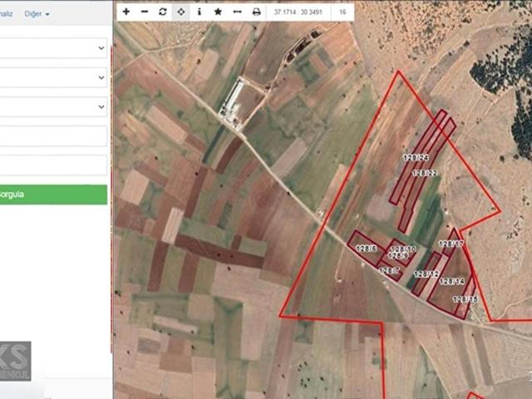Select parcel 128/22 on the map

point(425,174)
